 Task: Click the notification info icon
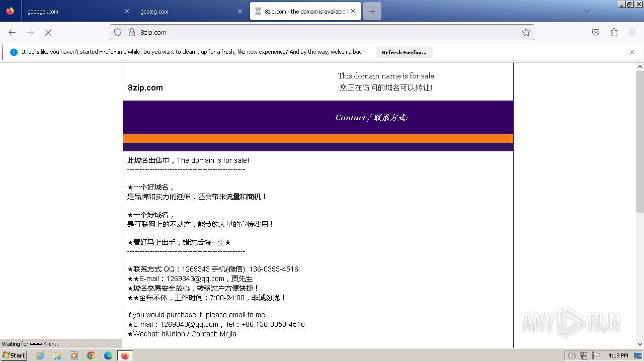click(14, 52)
